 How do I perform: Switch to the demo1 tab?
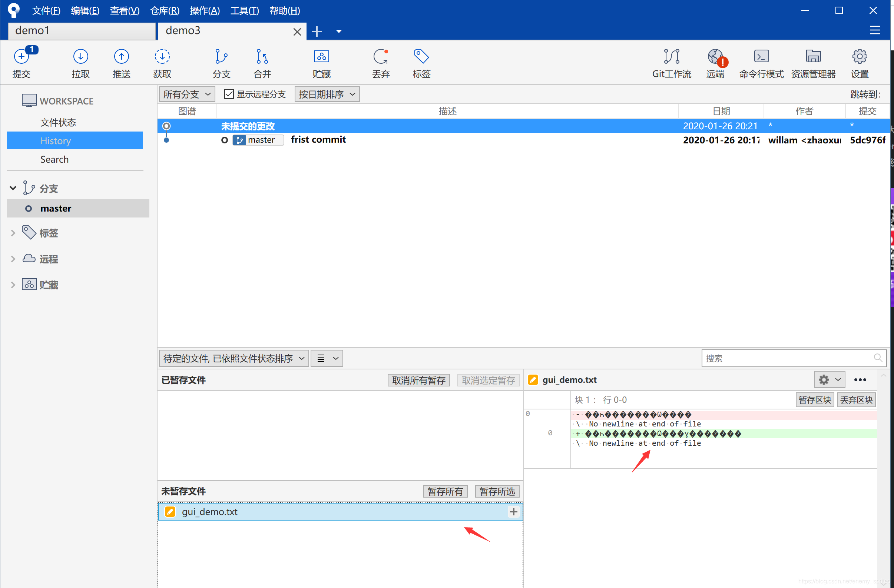click(81, 31)
